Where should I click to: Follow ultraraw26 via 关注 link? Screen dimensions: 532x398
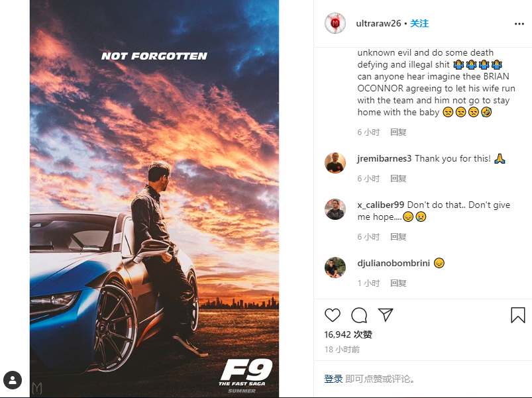(x=419, y=23)
